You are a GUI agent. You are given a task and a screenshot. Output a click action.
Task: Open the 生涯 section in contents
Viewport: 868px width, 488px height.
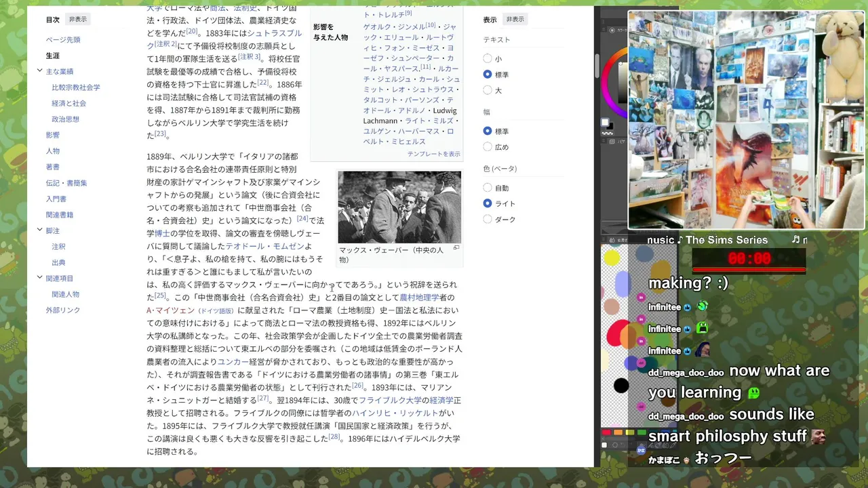click(x=53, y=56)
